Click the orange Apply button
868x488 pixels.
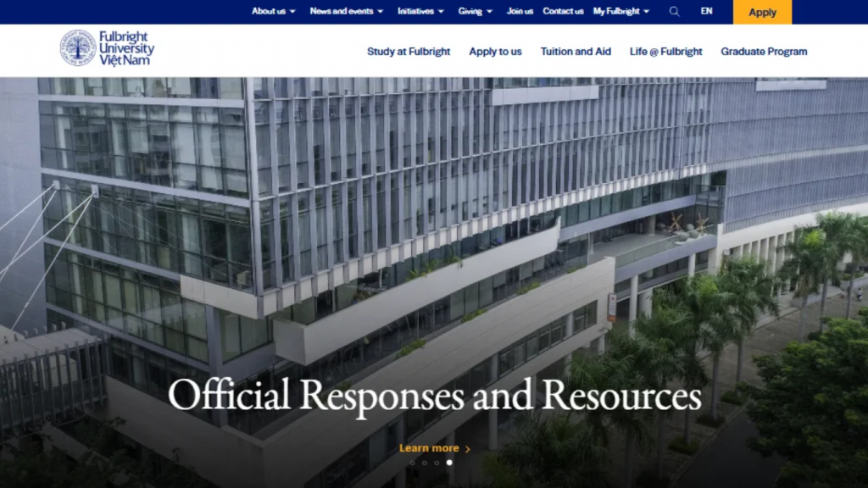(x=762, y=12)
